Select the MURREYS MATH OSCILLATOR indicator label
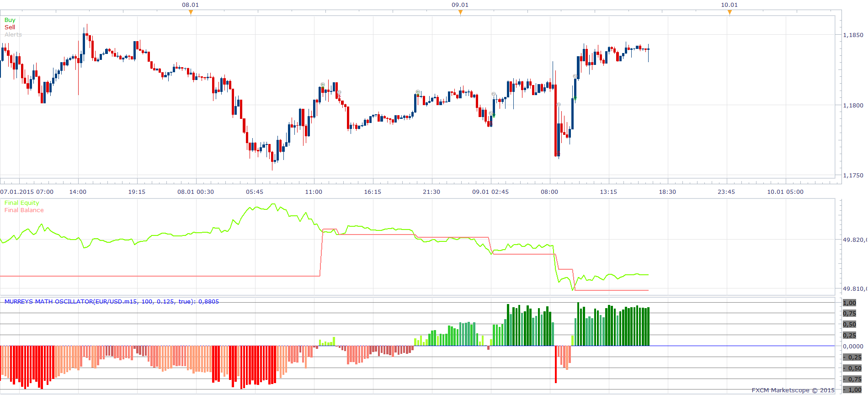Screen dimensions: 868x395 (x=112, y=302)
